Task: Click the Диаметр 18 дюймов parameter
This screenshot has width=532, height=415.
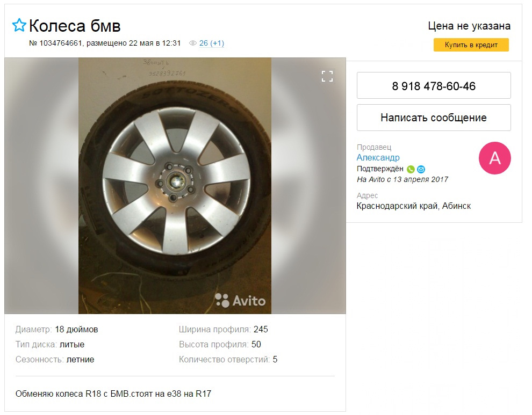Action: 57,329
